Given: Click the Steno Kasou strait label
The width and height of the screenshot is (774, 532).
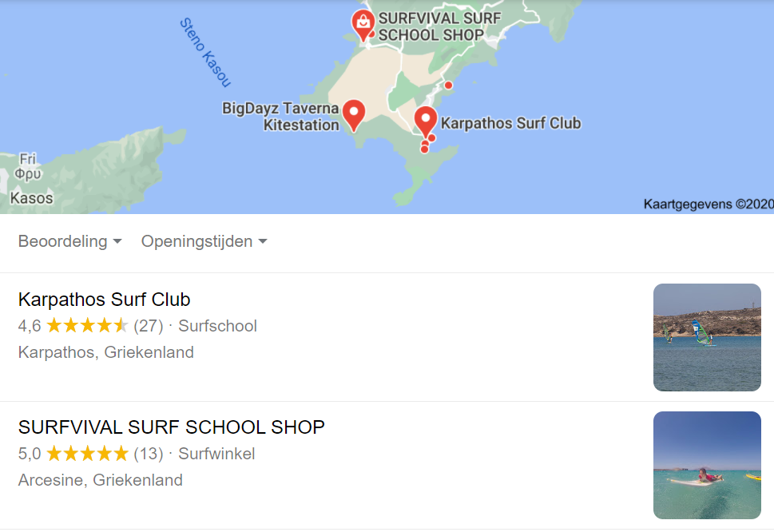Looking at the screenshot, I should (x=205, y=53).
